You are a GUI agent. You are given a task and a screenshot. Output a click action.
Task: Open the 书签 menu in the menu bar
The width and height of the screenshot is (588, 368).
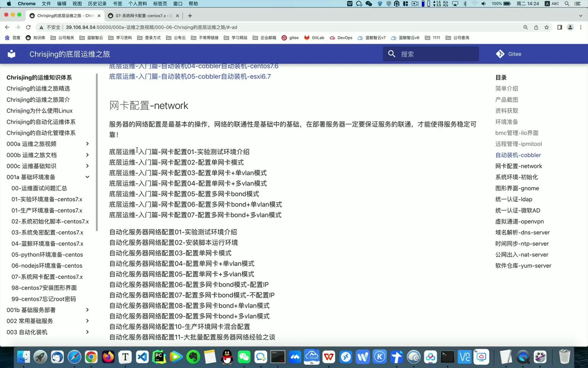[x=117, y=3]
